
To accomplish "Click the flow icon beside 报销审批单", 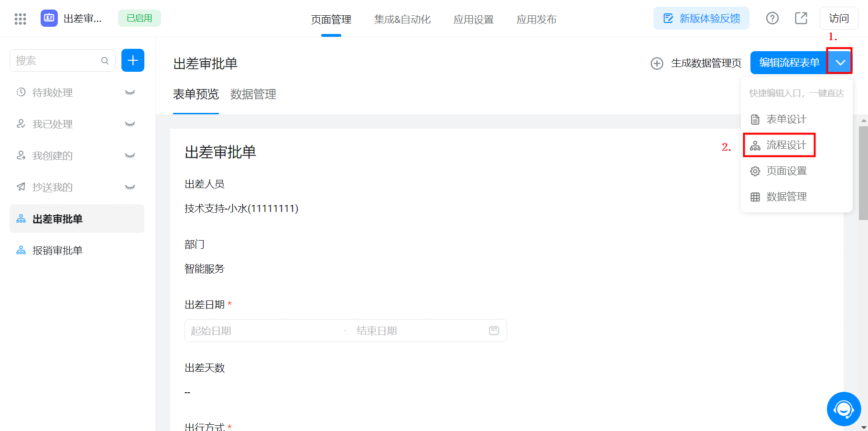I will pyautogui.click(x=21, y=250).
